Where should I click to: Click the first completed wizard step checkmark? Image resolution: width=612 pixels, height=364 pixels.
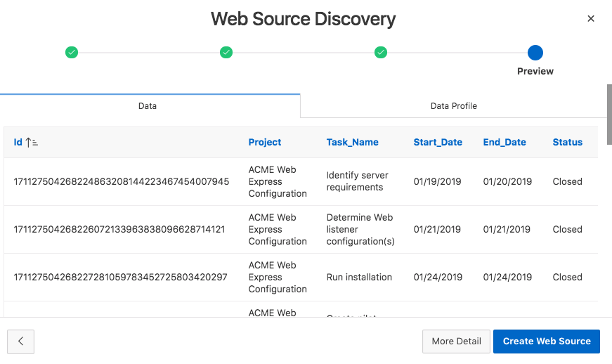pyautogui.click(x=72, y=52)
